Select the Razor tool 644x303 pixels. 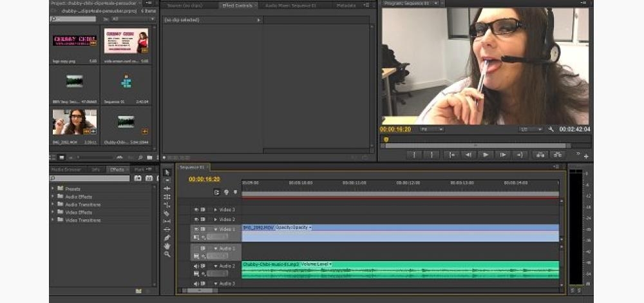167,213
